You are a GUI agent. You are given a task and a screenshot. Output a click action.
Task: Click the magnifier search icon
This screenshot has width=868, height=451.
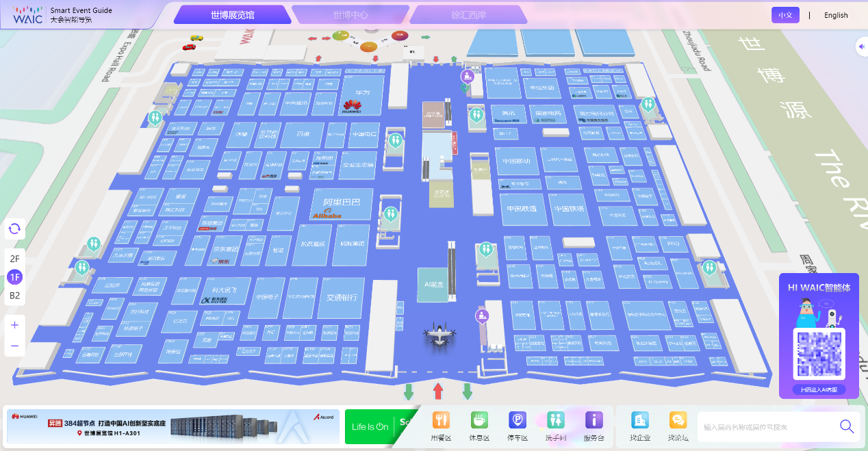pos(847,426)
